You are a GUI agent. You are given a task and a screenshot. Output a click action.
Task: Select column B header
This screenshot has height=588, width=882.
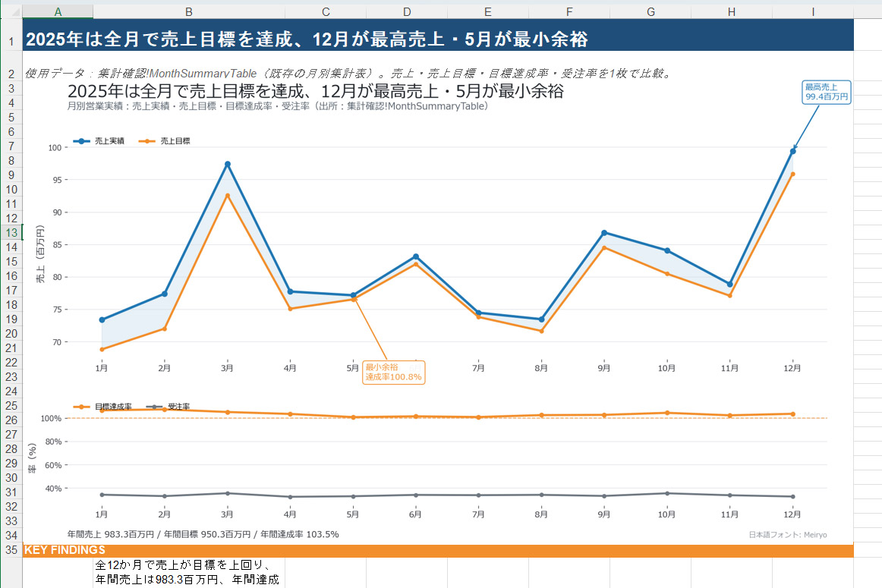pos(189,12)
